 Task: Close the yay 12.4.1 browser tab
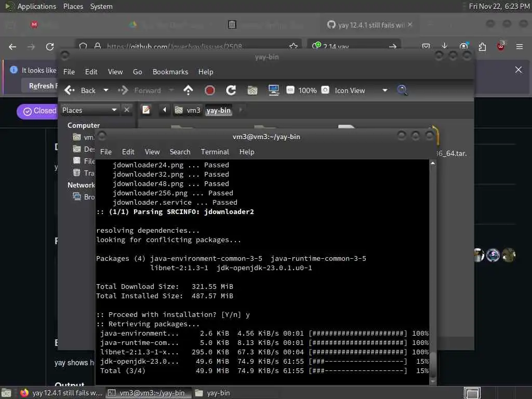point(410,24)
